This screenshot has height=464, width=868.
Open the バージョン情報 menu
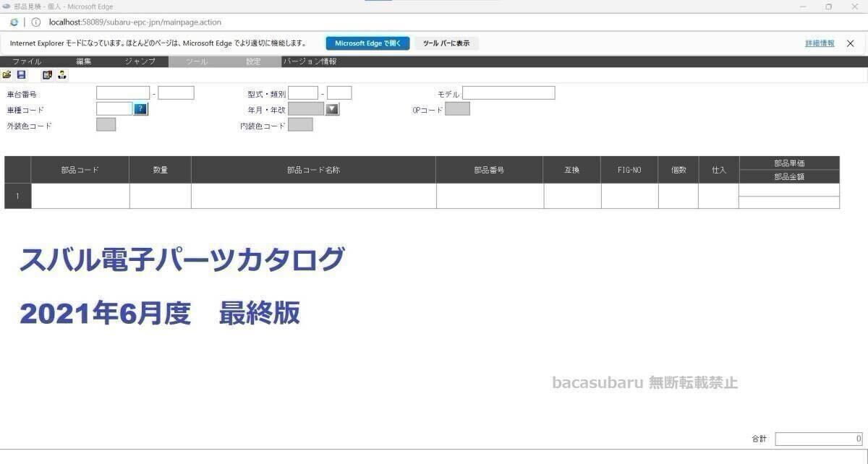tap(310, 61)
